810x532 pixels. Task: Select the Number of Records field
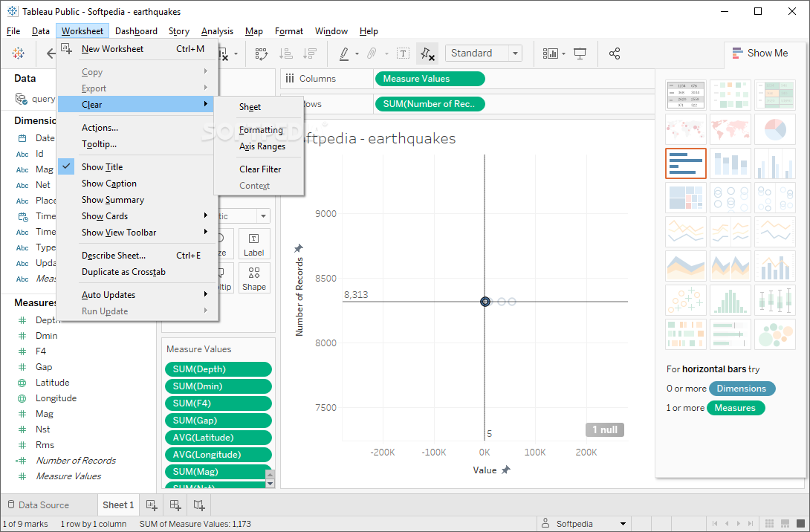[x=75, y=460]
